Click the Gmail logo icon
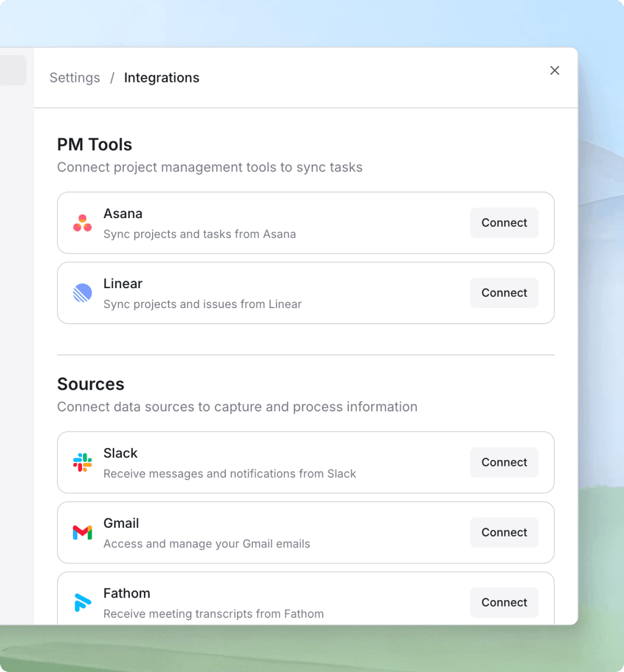The width and height of the screenshot is (624, 672). coord(83,532)
